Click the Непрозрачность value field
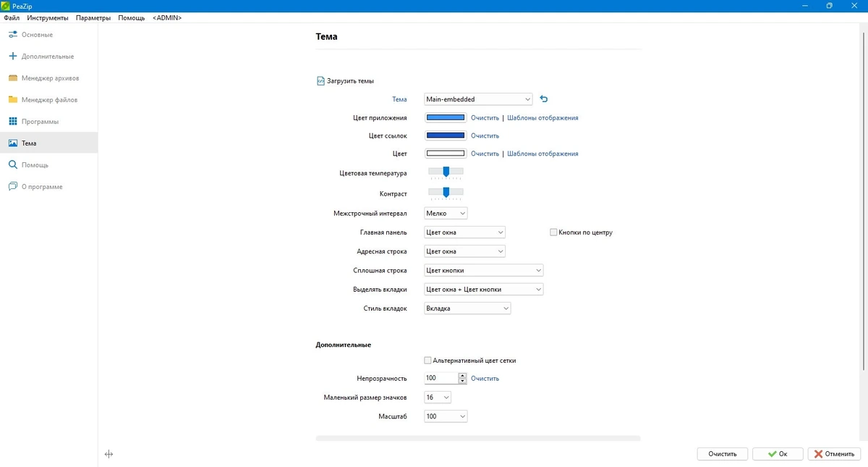The height and width of the screenshot is (467, 868). [x=441, y=379]
